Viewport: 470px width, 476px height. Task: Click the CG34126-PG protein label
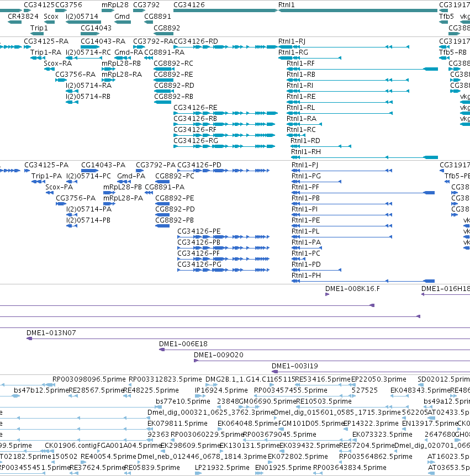pos(199,264)
